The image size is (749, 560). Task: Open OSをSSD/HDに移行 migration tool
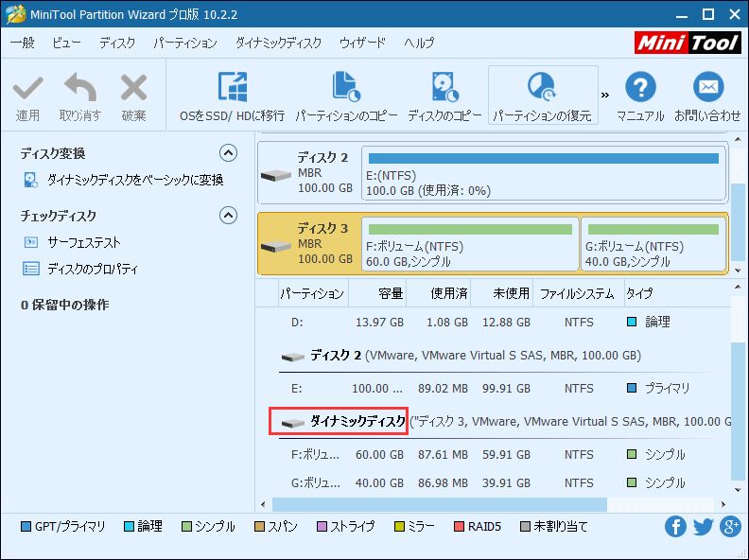pyautogui.click(x=232, y=88)
